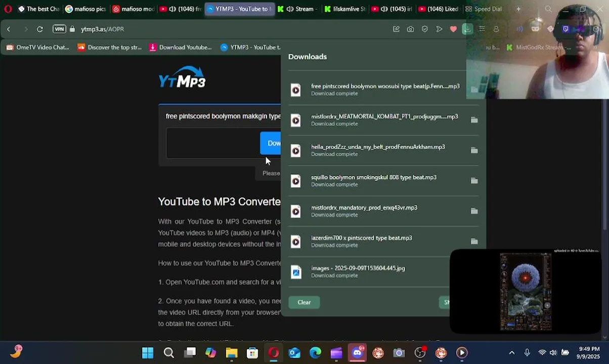Show mistlordrx_MEATMORTAL_KOMBAT file in folder
The width and height of the screenshot is (609, 364).
coord(474,120)
